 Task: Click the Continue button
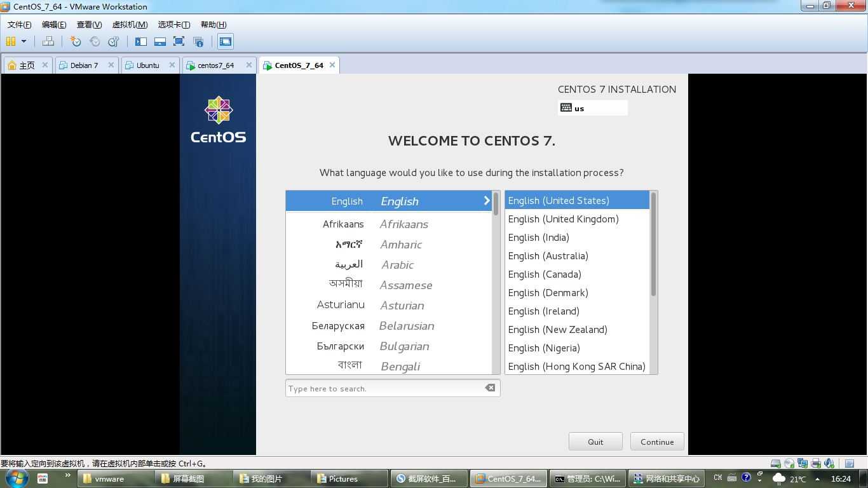pyautogui.click(x=657, y=442)
